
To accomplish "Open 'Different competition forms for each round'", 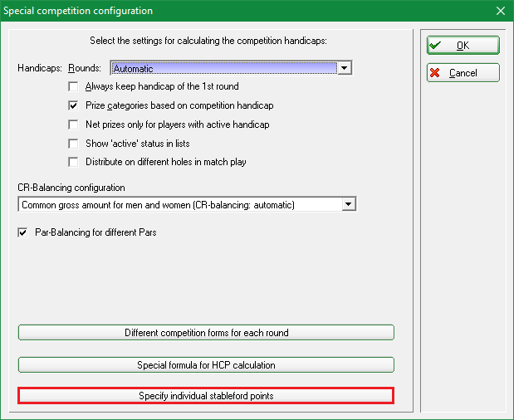I will pos(206,333).
